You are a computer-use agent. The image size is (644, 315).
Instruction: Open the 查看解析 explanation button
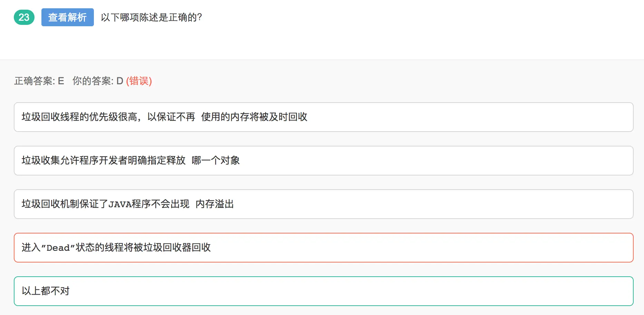tap(68, 17)
